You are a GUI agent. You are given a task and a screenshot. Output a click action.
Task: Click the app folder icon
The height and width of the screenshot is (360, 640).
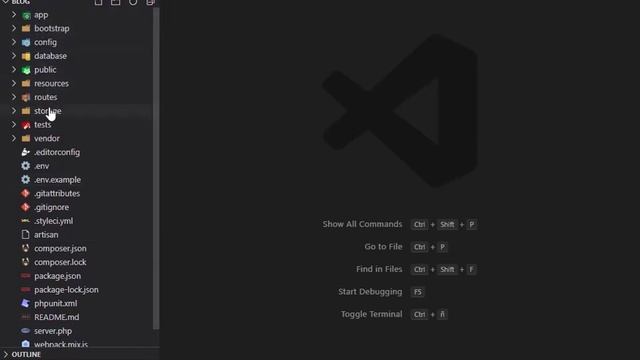click(x=26, y=16)
